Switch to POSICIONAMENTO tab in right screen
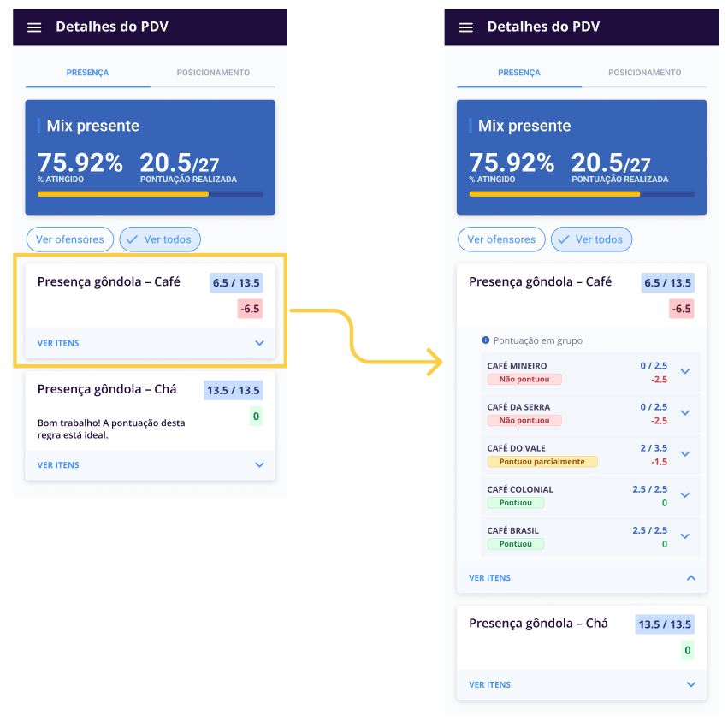Viewport: 728px width, 727px height. click(x=644, y=73)
